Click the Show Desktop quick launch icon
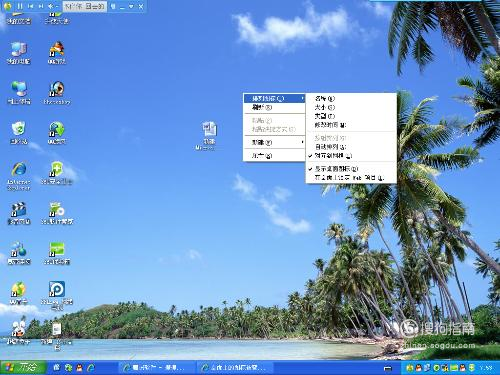The width and height of the screenshot is (500, 375). tap(57, 367)
